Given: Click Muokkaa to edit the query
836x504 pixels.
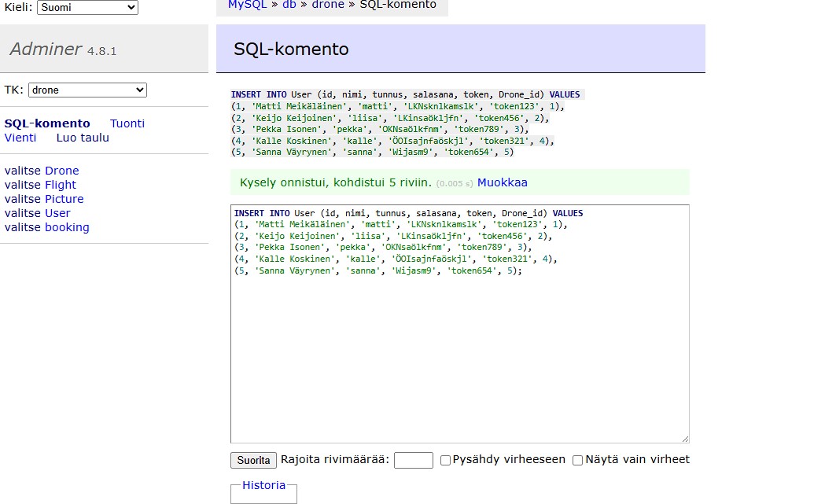Looking at the screenshot, I should point(502,182).
